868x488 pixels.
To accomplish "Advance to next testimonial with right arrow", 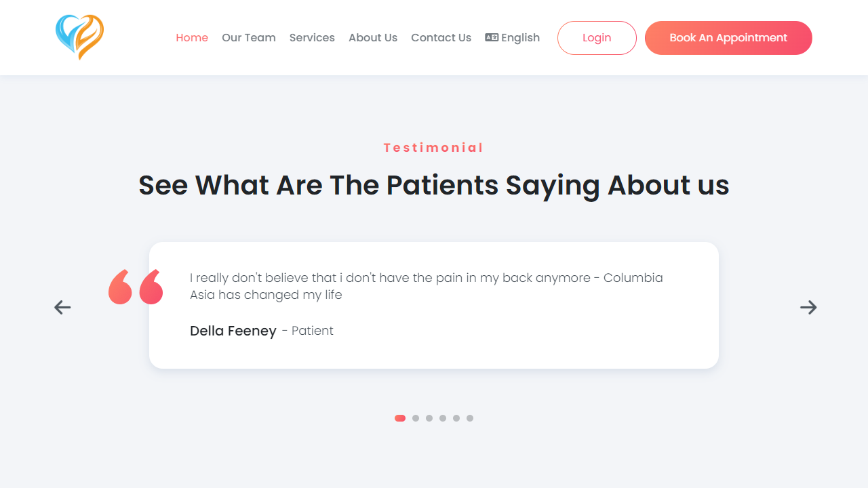I will click(x=808, y=307).
